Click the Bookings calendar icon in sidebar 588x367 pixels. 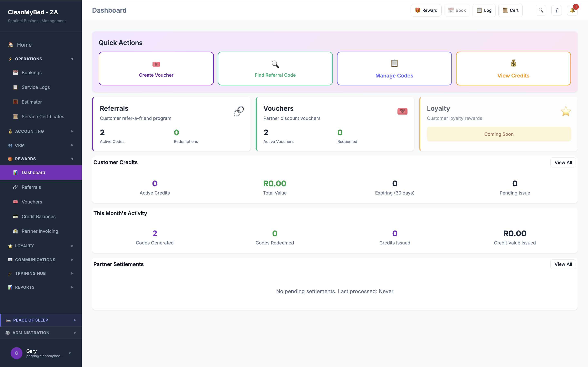coord(15,72)
